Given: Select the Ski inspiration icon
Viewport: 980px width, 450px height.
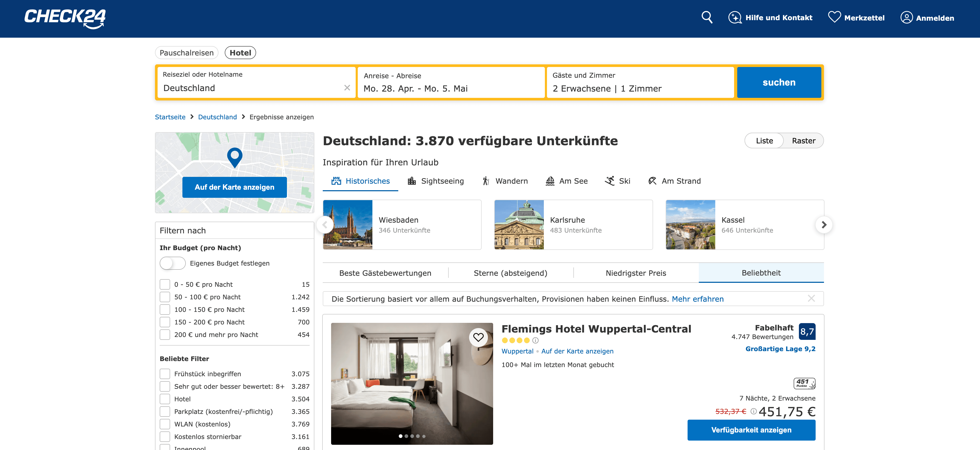Looking at the screenshot, I should pyautogui.click(x=610, y=181).
